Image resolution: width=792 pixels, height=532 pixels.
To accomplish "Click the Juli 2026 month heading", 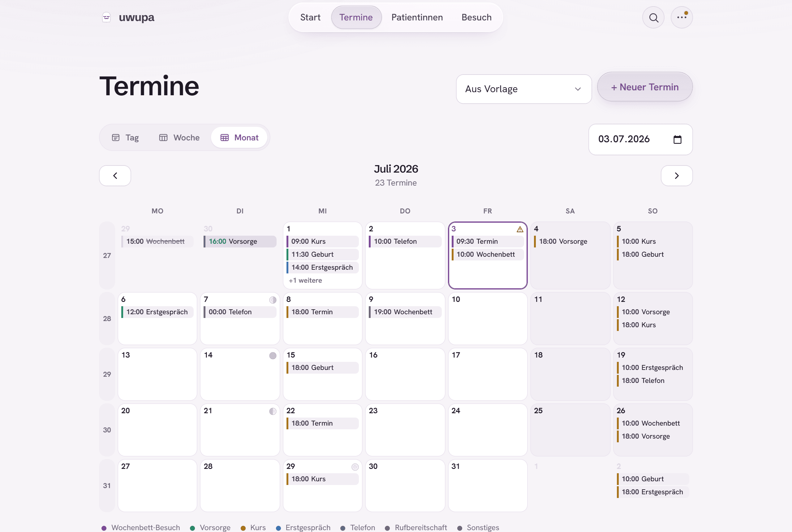I will [x=396, y=169].
